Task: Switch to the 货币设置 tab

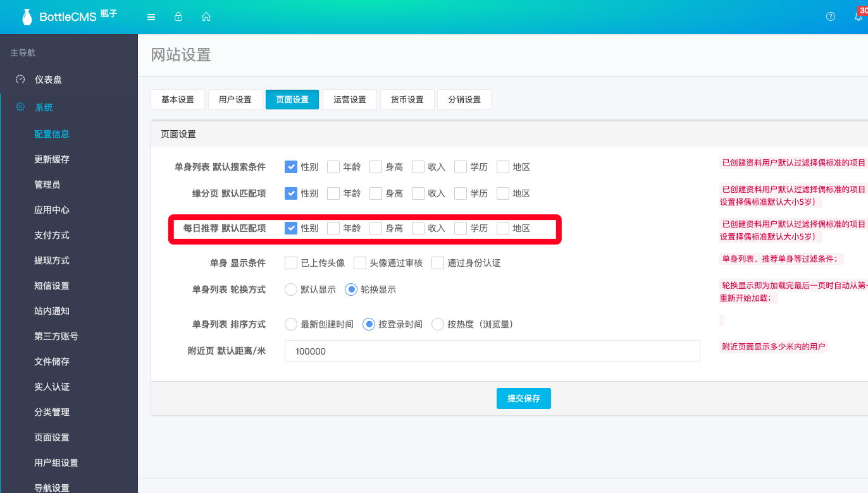Action: 407,99
